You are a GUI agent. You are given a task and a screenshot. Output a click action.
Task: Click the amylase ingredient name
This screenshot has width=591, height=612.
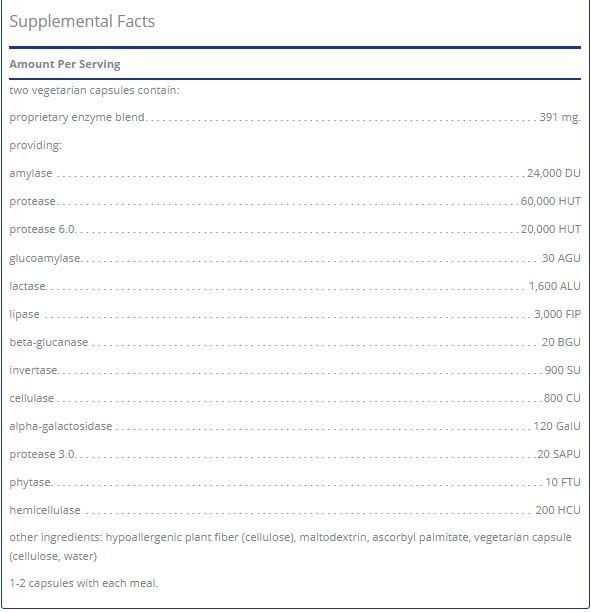pos(31,173)
